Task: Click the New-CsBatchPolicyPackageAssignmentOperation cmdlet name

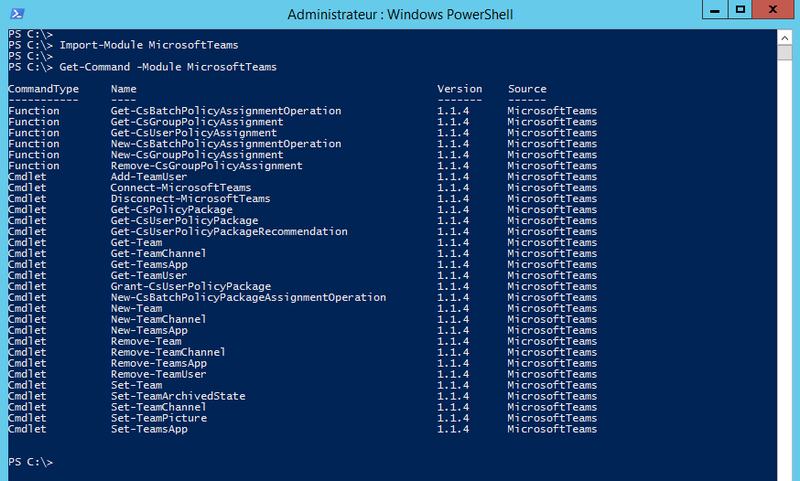Action: (x=247, y=298)
